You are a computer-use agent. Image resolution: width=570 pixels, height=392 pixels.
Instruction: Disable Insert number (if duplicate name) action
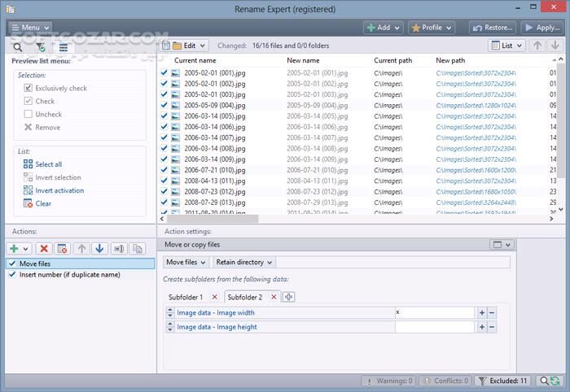[12, 274]
